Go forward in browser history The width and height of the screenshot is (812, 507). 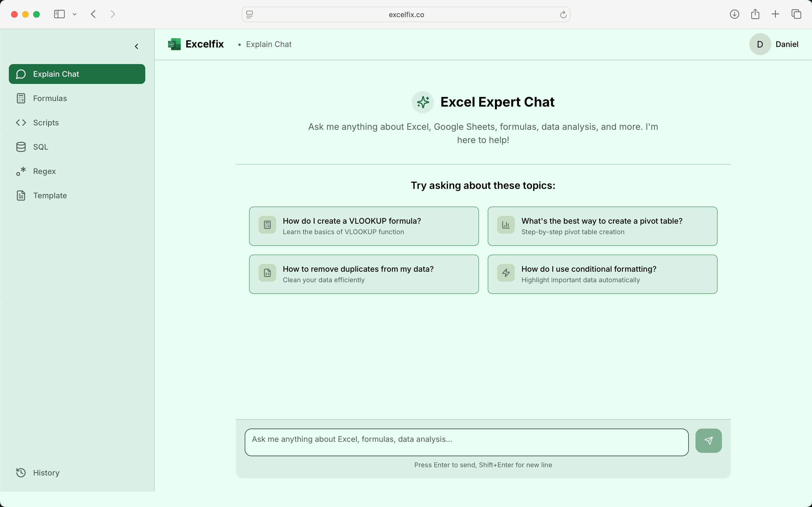[x=113, y=14]
